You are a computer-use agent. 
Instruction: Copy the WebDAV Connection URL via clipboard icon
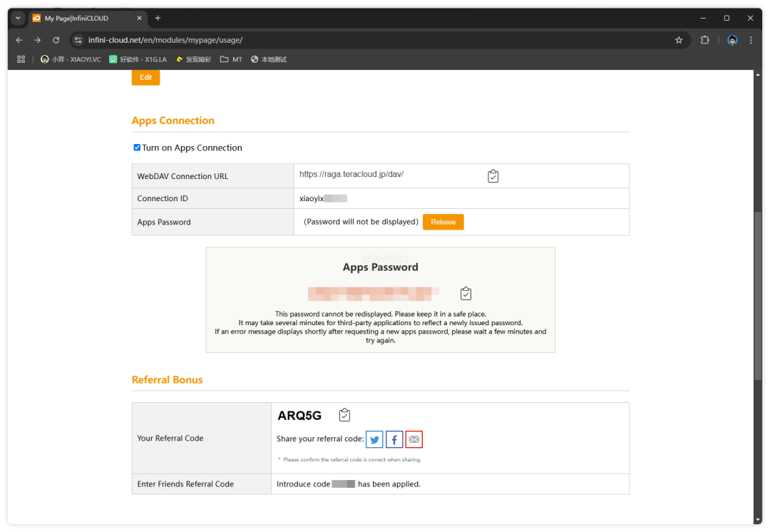coord(493,176)
